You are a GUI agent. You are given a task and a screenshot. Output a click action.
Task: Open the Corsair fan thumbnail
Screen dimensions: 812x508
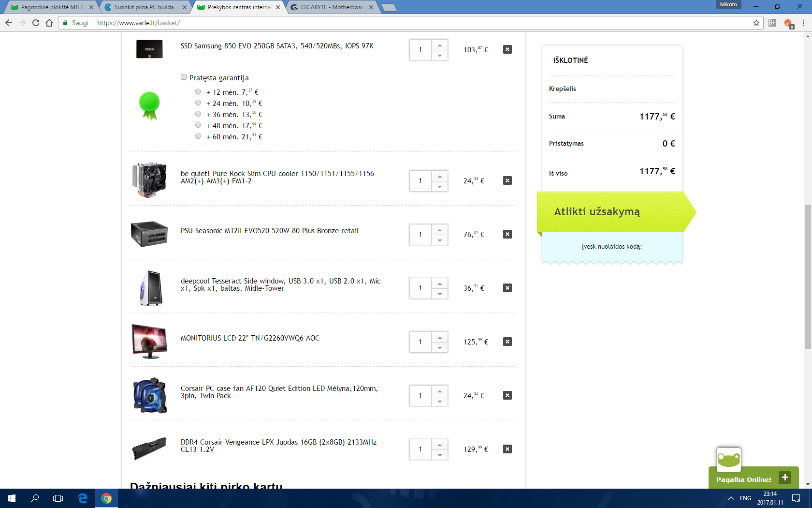[x=150, y=395]
